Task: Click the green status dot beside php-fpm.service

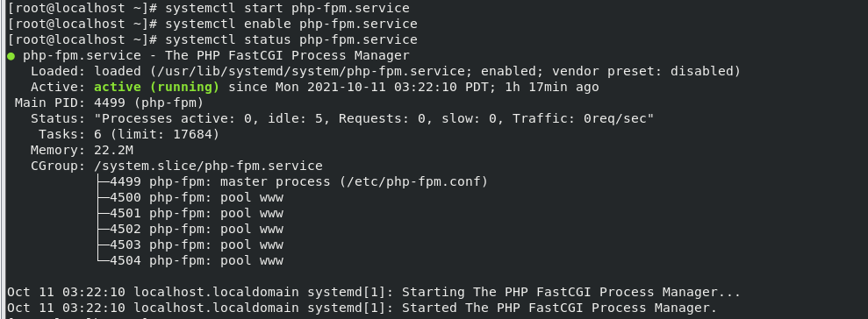Action: tap(11, 56)
